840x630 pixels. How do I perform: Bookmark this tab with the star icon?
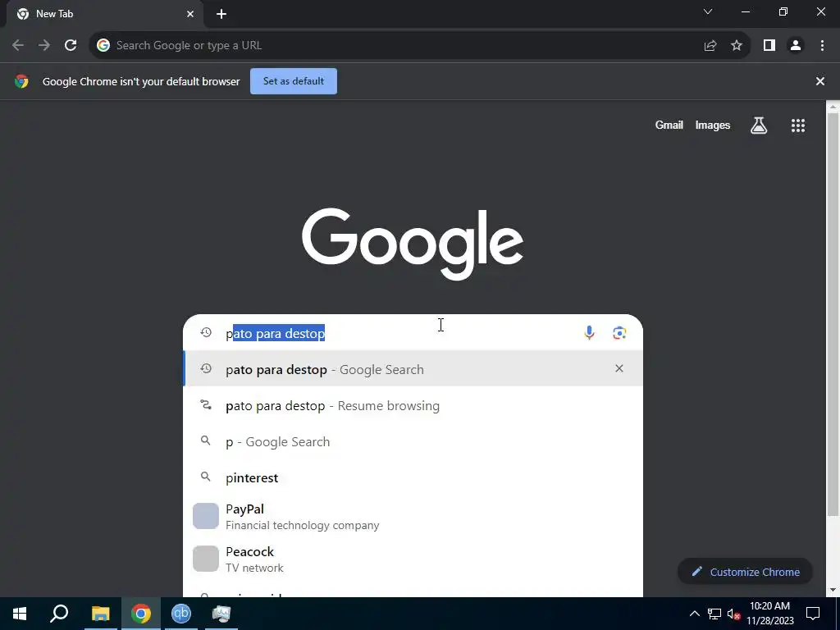737,46
